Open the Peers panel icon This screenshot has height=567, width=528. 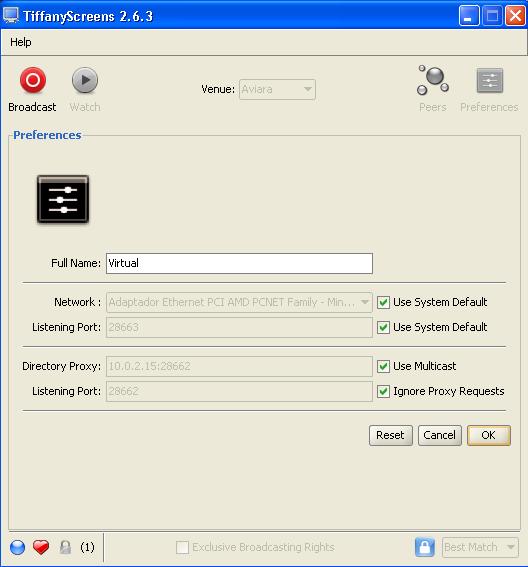(x=433, y=80)
